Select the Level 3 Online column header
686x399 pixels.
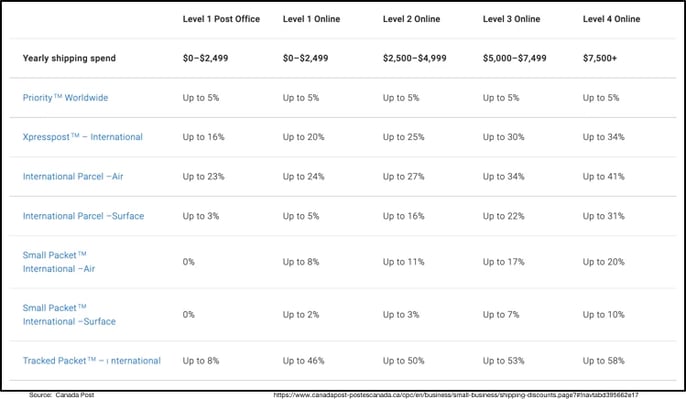[511, 19]
